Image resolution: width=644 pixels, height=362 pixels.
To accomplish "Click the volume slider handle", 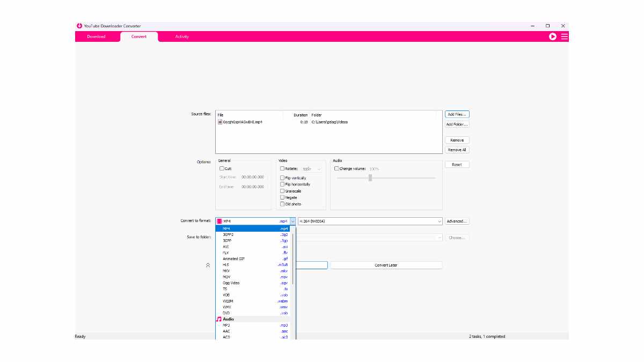I will [370, 178].
